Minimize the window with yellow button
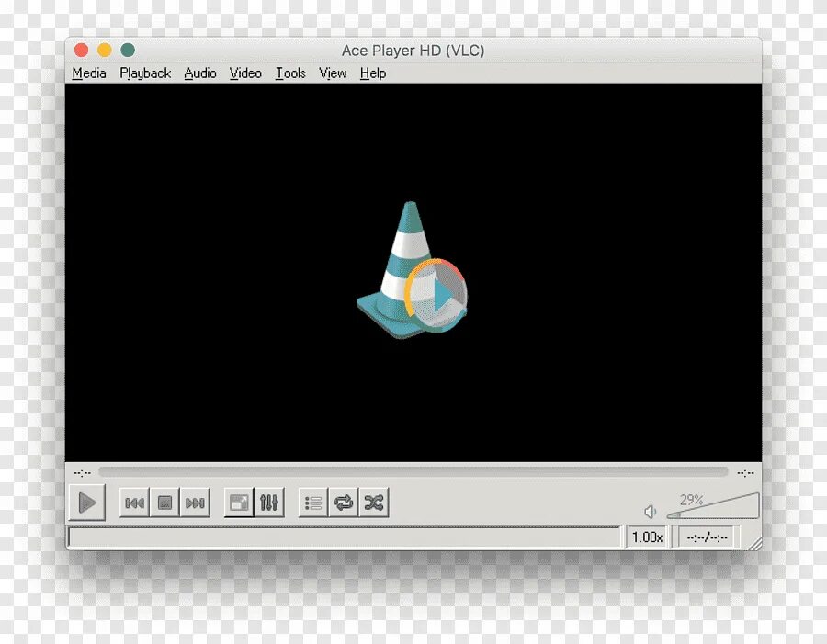 pos(105,51)
